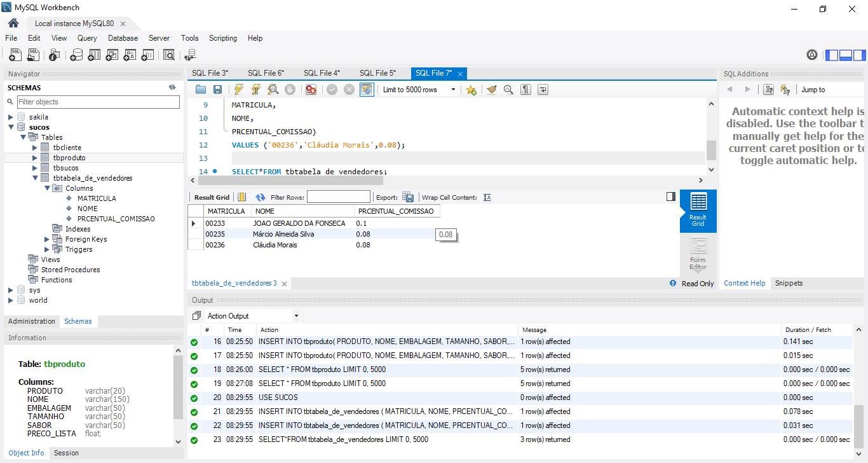
Task: Create a new SQL tab from main toolbar
Action: (15, 55)
